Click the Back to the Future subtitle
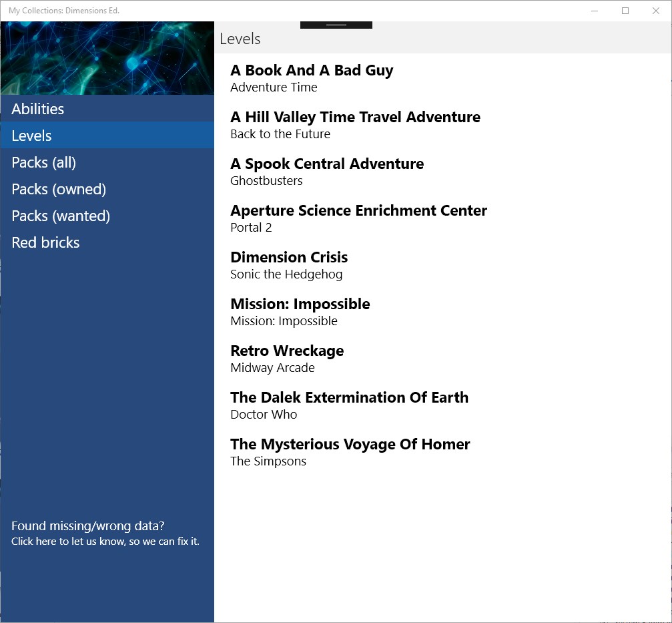672x623 pixels. coord(280,134)
